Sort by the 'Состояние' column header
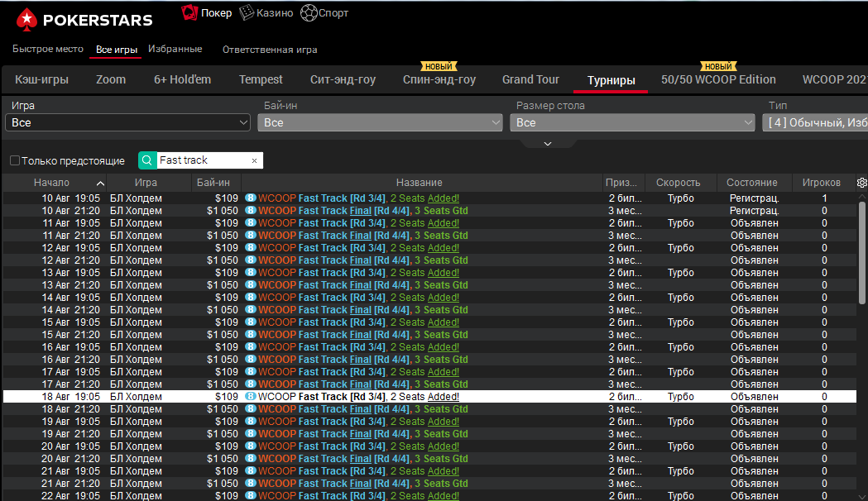Viewport: 868px width, 501px height. tap(752, 183)
